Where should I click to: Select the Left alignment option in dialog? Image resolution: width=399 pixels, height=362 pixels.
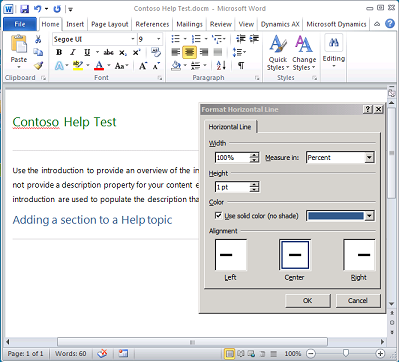point(230,255)
